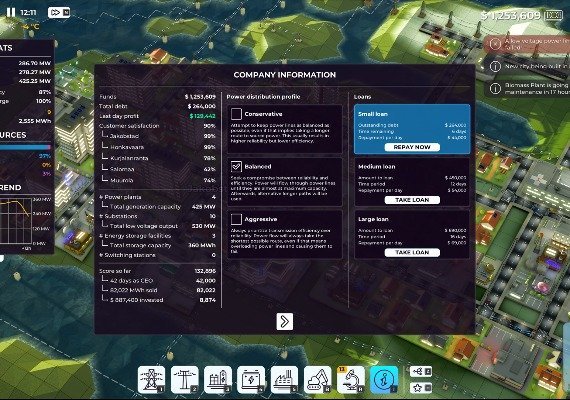Click the Large loan card title

[x=373, y=219]
